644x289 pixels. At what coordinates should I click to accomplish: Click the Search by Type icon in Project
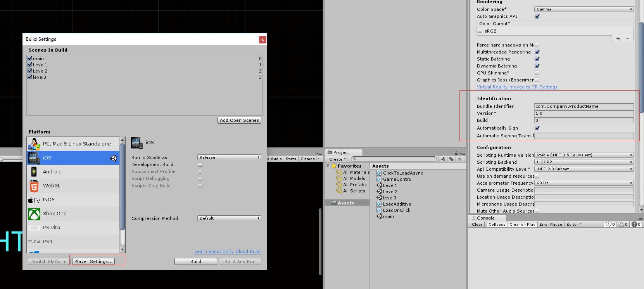tap(443, 159)
